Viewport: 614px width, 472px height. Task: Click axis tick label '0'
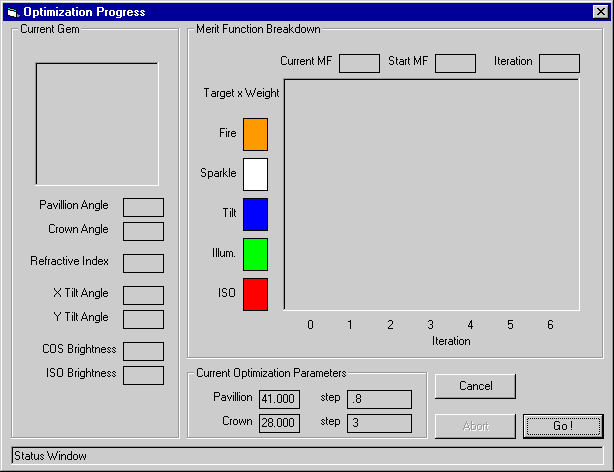point(310,325)
